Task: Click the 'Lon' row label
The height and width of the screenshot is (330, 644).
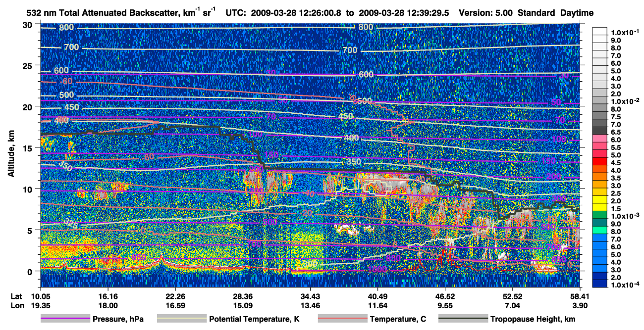Action: (x=17, y=306)
